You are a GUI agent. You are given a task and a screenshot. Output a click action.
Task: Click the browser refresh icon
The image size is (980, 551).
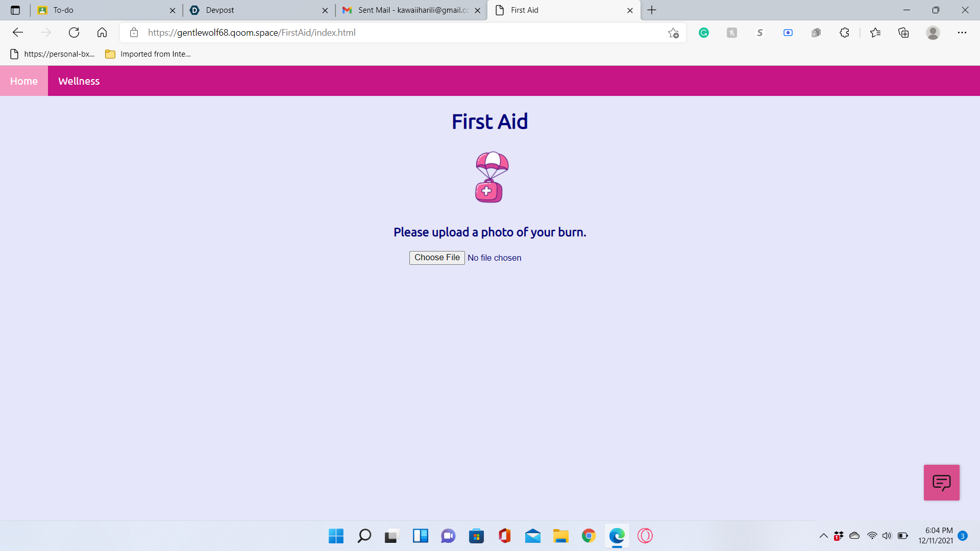[x=74, y=33]
